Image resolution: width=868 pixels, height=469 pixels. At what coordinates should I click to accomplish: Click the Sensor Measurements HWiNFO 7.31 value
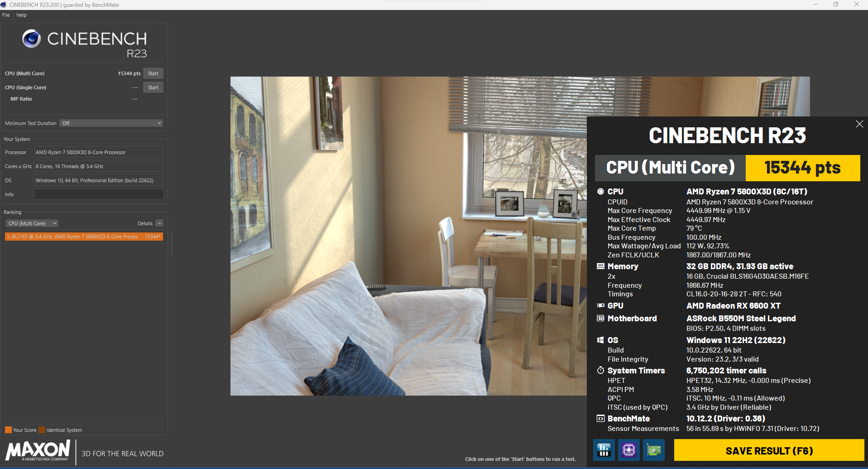(753, 429)
